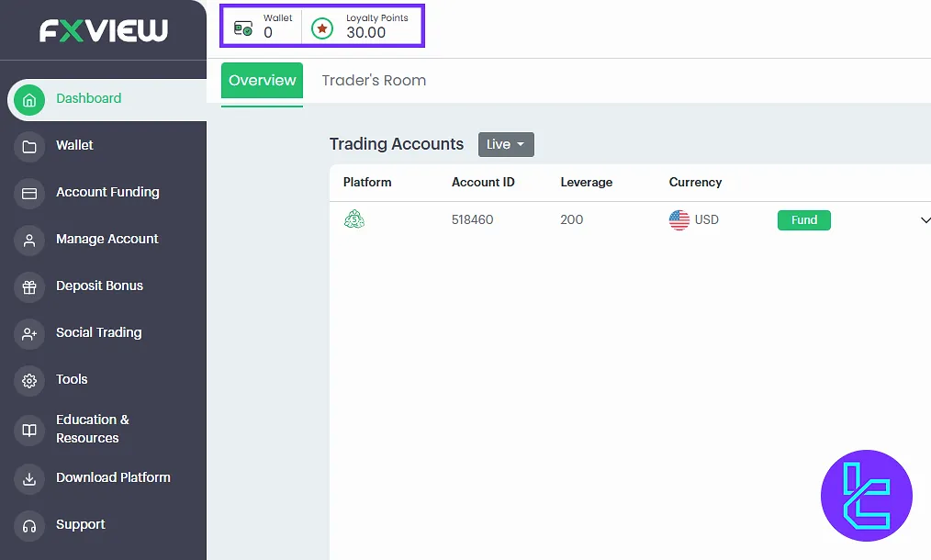Click the USD currency text
This screenshot has height=560, width=931.
pos(706,219)
